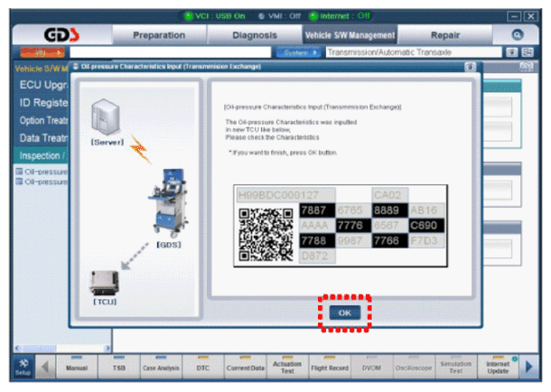Open Actuation Test

(x=287, y=367)
